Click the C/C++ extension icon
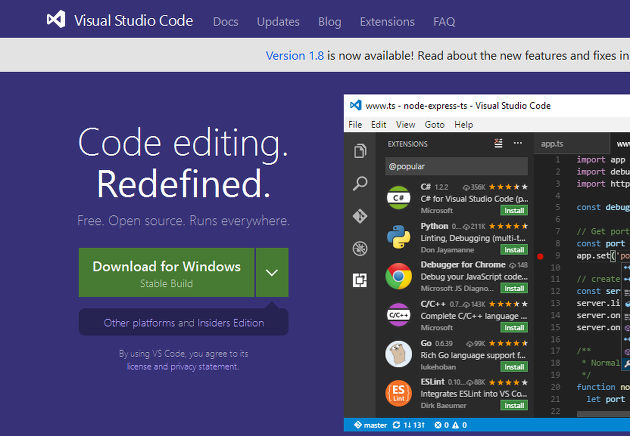Screen dimensions: 630x436 (398, 315)
